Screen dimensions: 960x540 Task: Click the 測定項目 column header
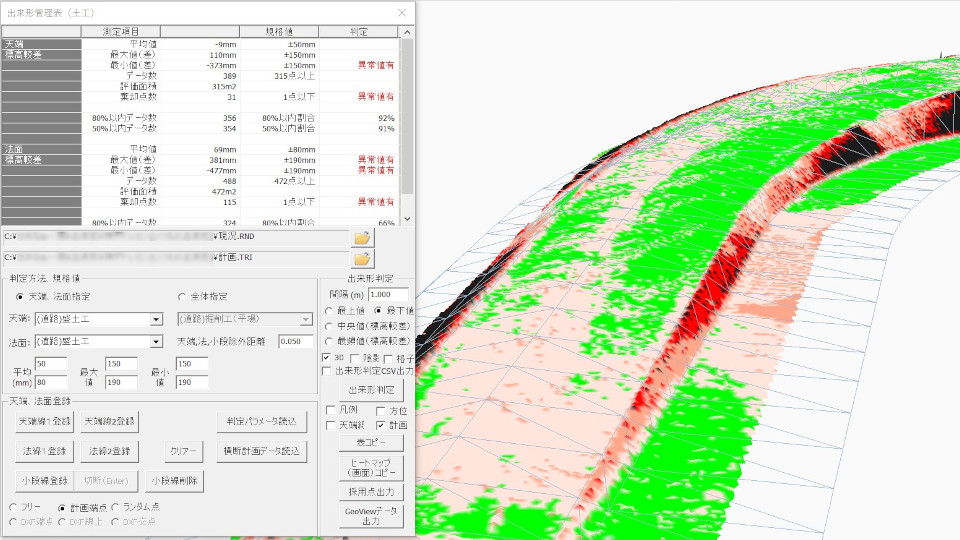pyautogui.click(x=121, y=32)
